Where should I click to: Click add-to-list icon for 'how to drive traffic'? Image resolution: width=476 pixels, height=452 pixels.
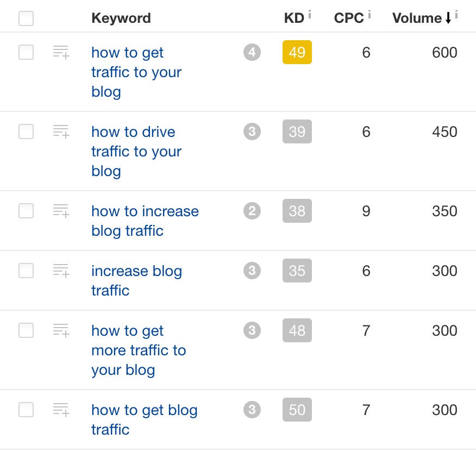click(x=61, y=132)
